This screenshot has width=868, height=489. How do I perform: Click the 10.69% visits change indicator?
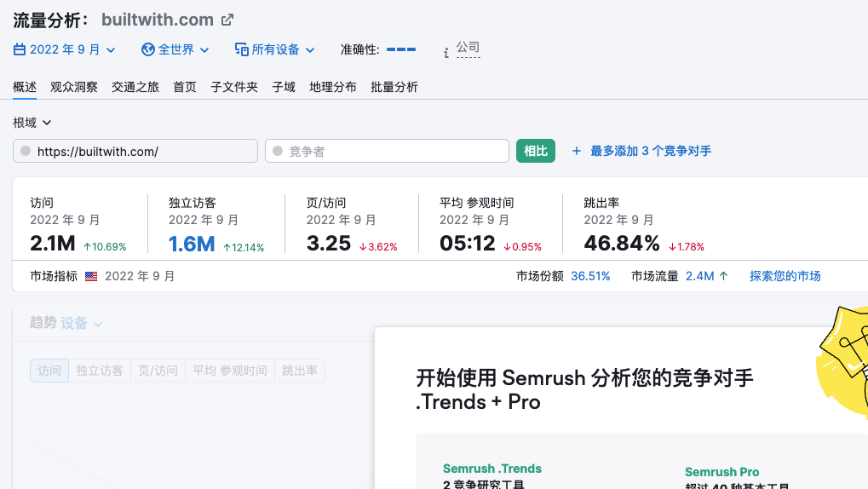click(x=105, y=247)
